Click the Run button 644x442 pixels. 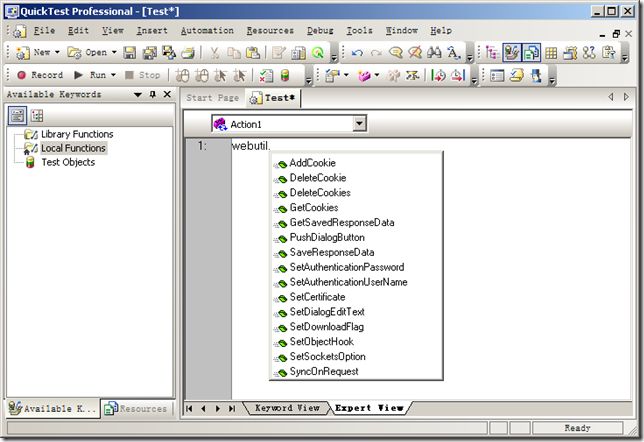point(90,75)
